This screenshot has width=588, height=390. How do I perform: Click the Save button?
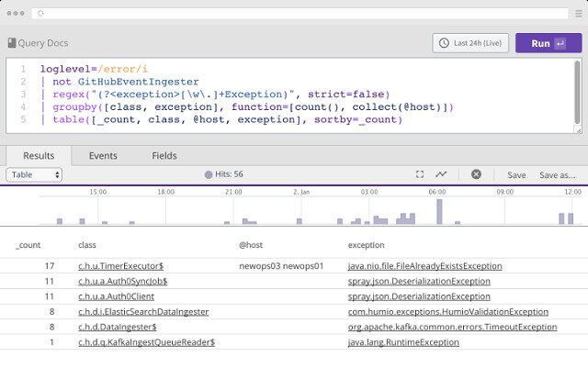(x=516, y=174)
